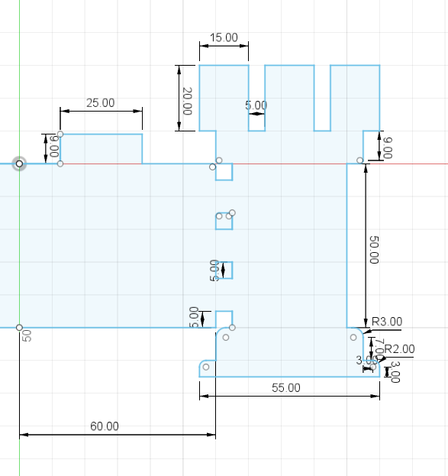This screenshot has width=448, height=476.
Task: Select the top-left corner point of the 25.00 rectangle
Action: [60, 134]
